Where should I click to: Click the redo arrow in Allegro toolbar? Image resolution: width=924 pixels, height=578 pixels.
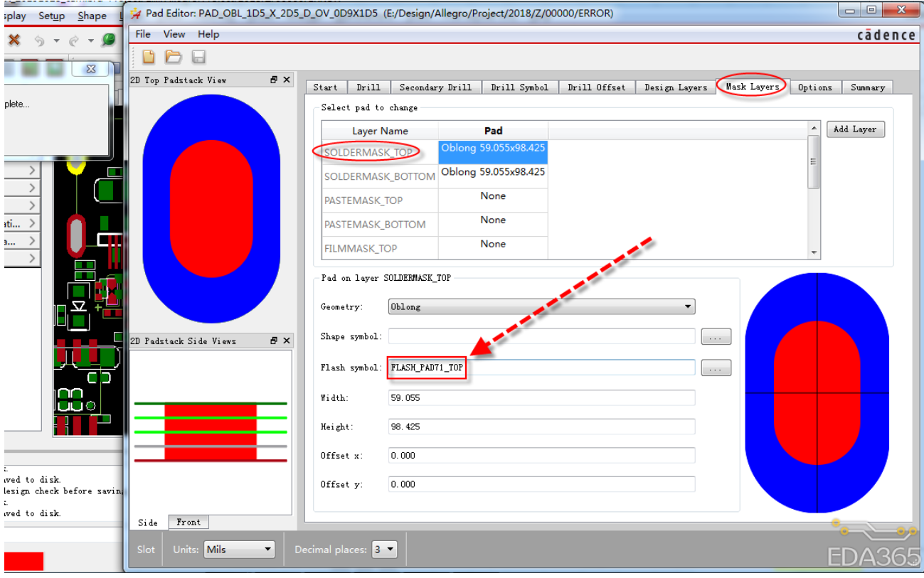(x=73, y=41)
